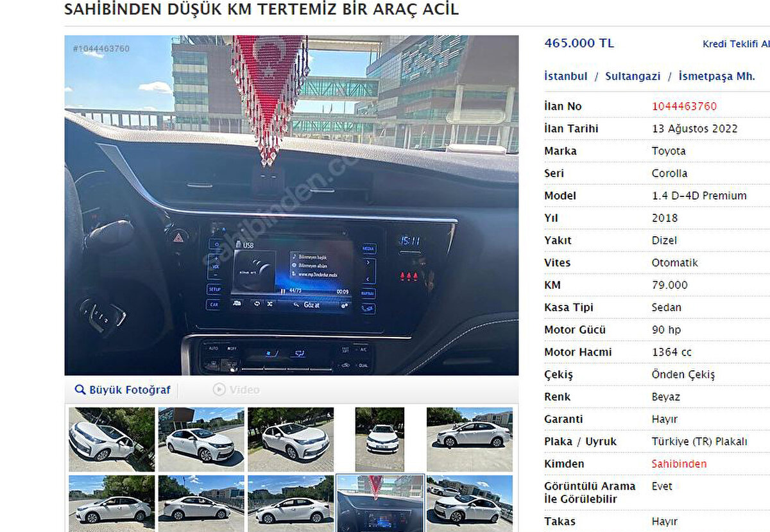Click the red Sahibinden seller value
This screenshot has width=770, height=532.
679,464
